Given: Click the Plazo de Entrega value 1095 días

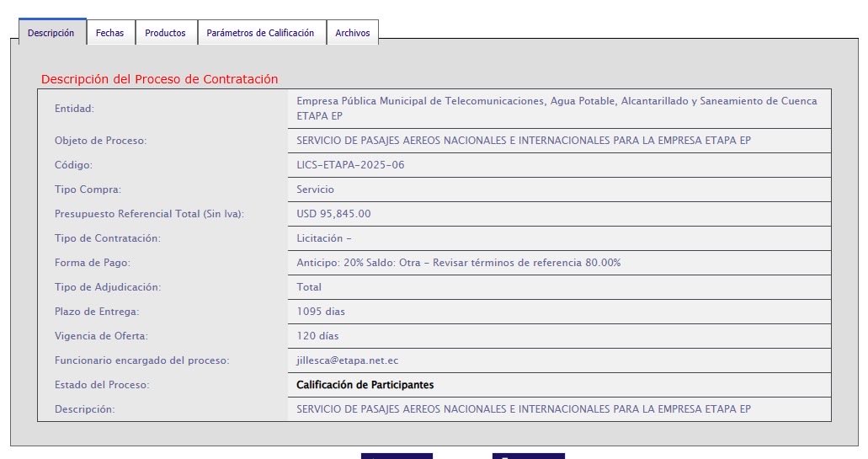Looking at the screenshot, I should [x=321, y=312].
